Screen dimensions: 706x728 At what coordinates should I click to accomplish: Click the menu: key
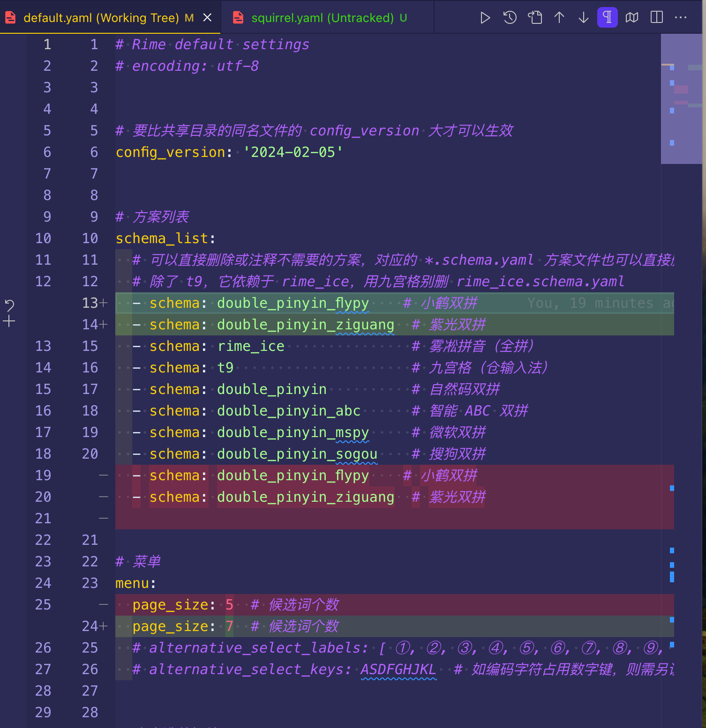click(x=135, y=583)
